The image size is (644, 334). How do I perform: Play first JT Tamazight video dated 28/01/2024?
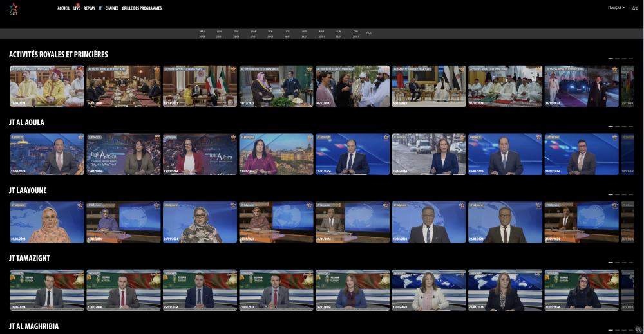tap(47, 290)
